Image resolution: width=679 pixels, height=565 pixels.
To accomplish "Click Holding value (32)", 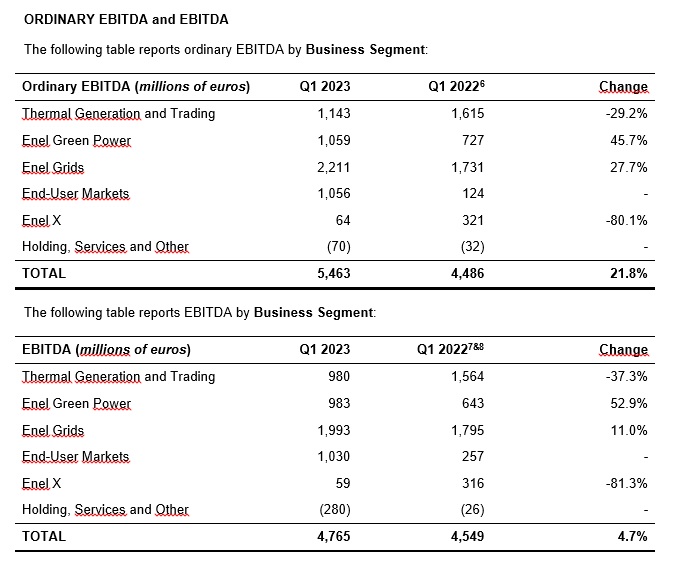I will pyautogui.click(x=472, y=246).
